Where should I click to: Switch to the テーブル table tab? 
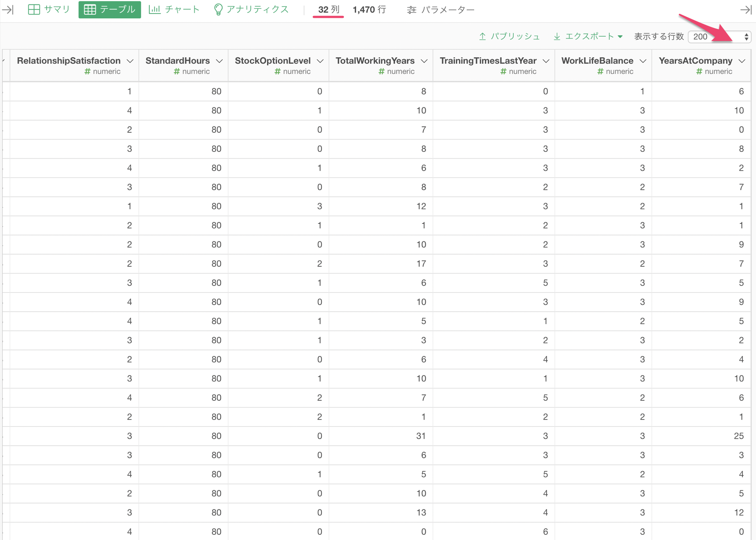coord(110,10)
